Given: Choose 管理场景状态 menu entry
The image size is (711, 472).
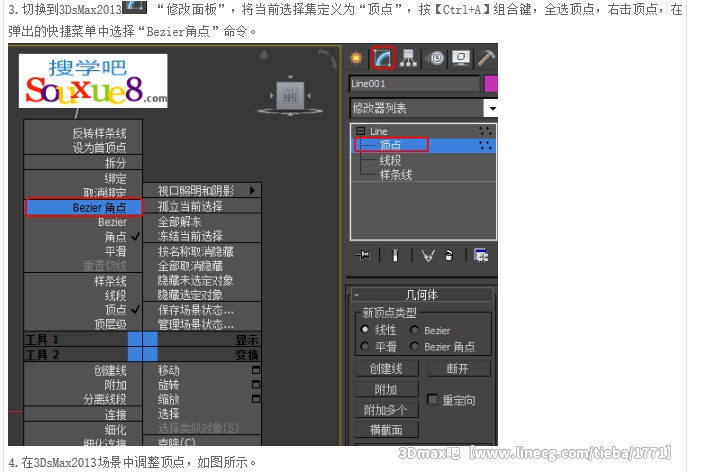Looking at the screenshot, I should coord(195,325).
